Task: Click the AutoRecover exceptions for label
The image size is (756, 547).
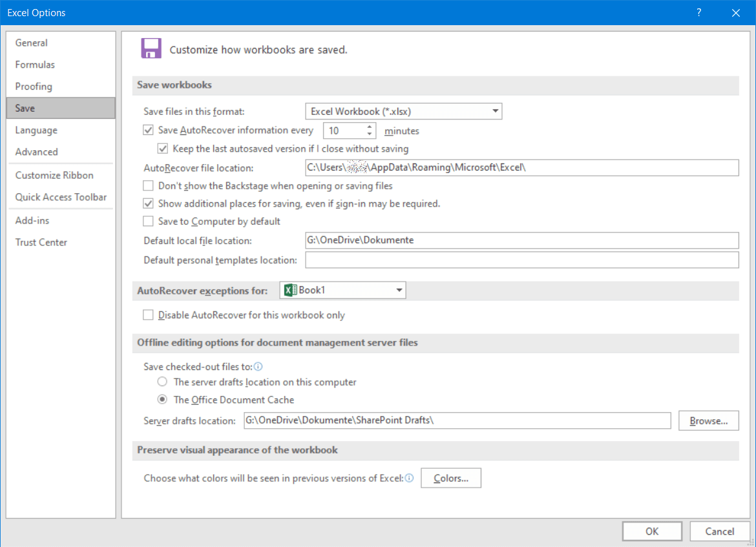Action: [x=202, y=291]
